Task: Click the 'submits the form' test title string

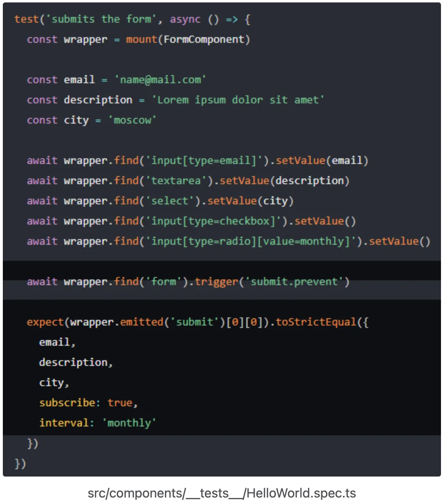Action: (101, 19)
